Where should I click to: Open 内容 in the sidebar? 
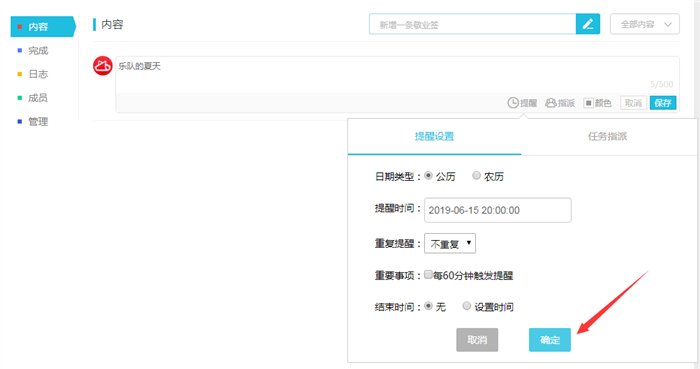[x=43, y=27]
